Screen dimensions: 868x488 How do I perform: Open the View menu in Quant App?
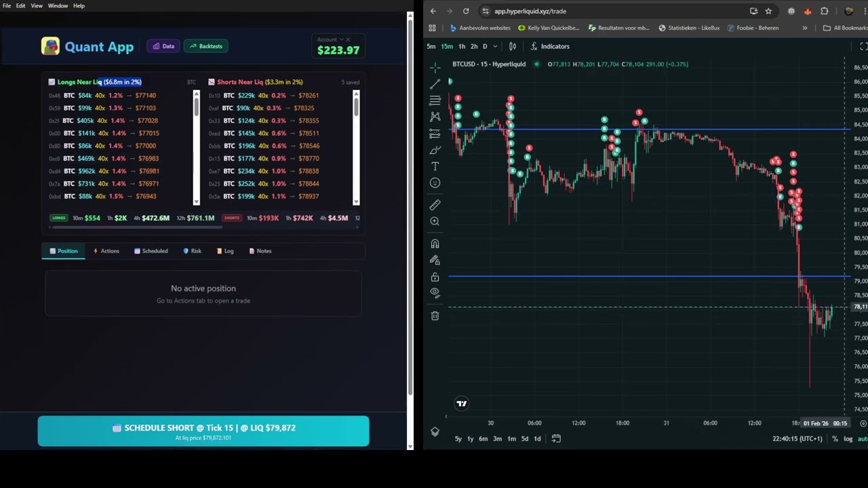pos(37,5)
